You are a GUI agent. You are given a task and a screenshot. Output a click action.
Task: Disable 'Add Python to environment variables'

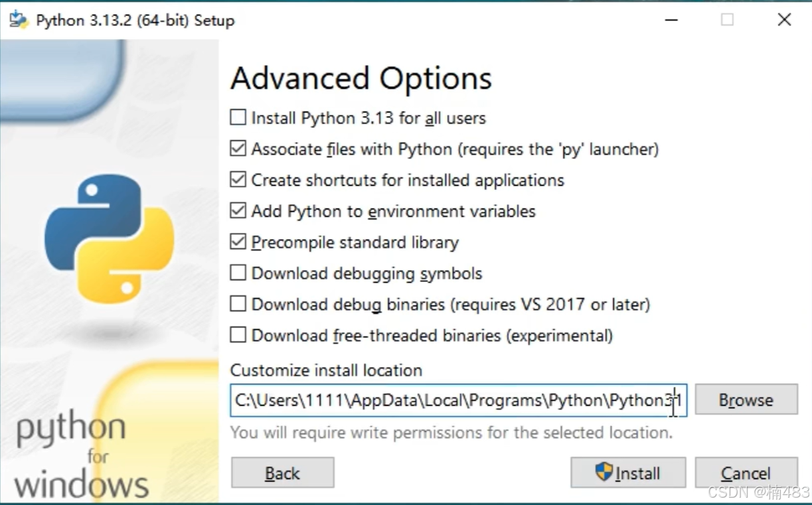pyautogui.click(x=237, y=210)
